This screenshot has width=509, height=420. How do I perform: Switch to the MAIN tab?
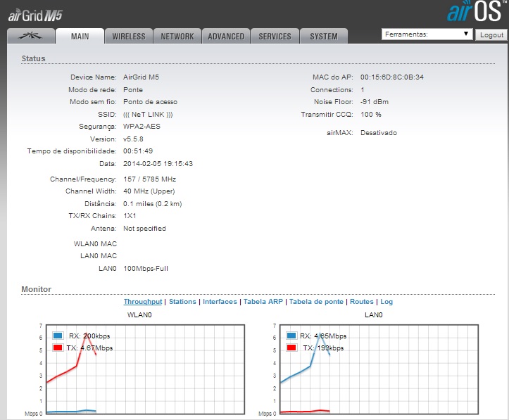80,36
